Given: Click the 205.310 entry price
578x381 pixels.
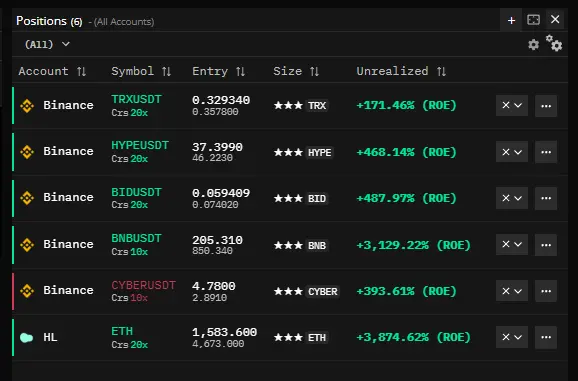Looking at the screenshot, I should (217, 240).
